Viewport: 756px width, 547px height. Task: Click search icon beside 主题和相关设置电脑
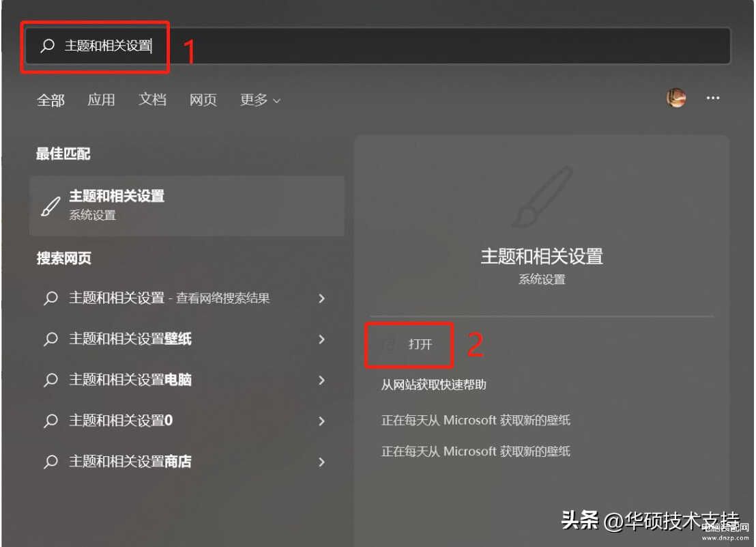pyautogui.click(x=50, y=380)
